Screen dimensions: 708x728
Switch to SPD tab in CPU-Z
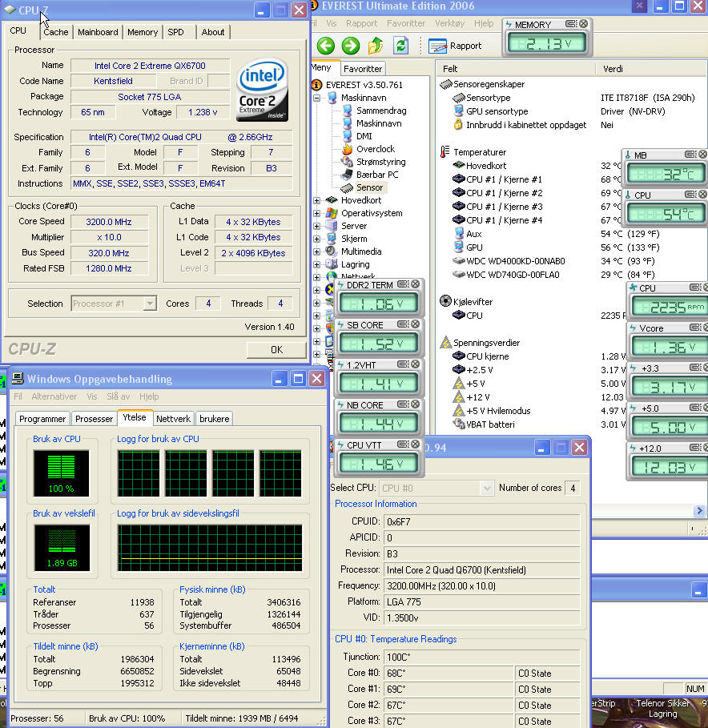coord(175,32)
